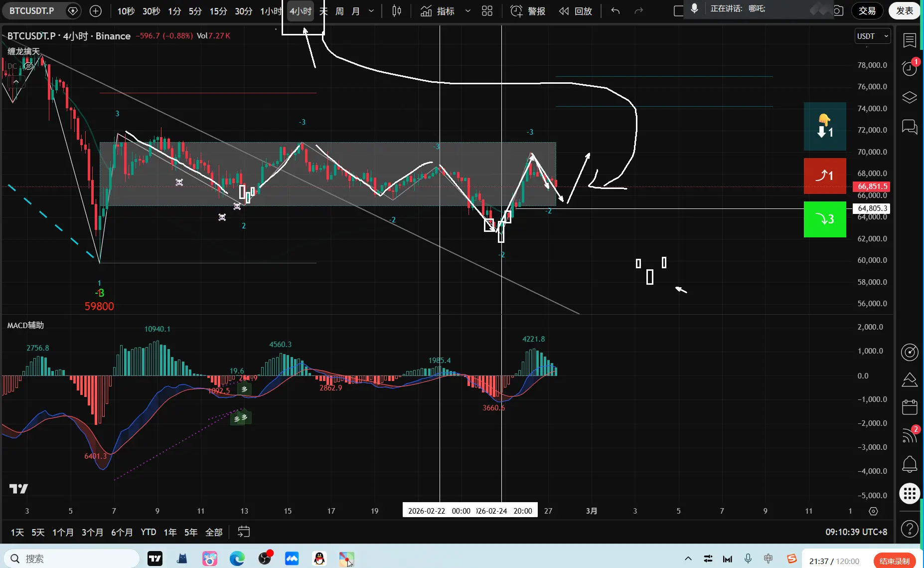Open the alerts clock icon in sidebar
Viewport: 924px width, 568px height.
click(910, 68)
